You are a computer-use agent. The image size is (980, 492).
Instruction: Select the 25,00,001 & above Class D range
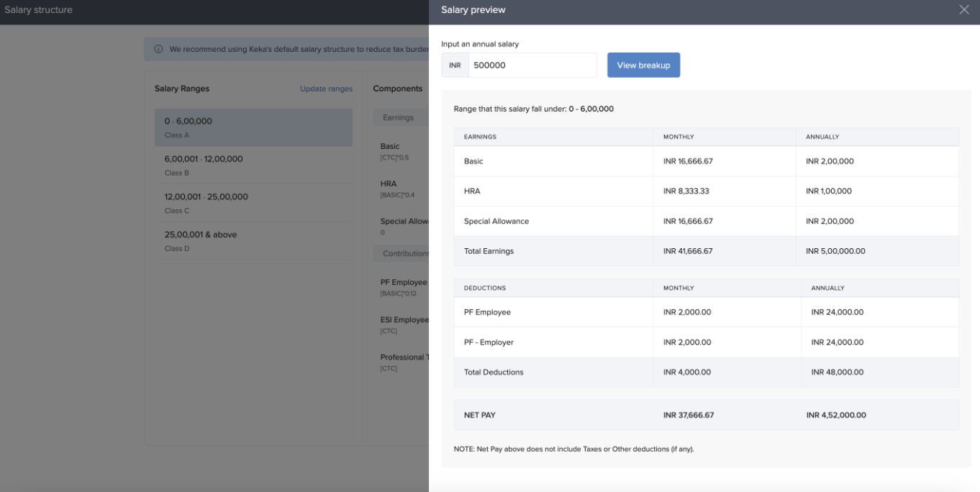click(253, 241)
